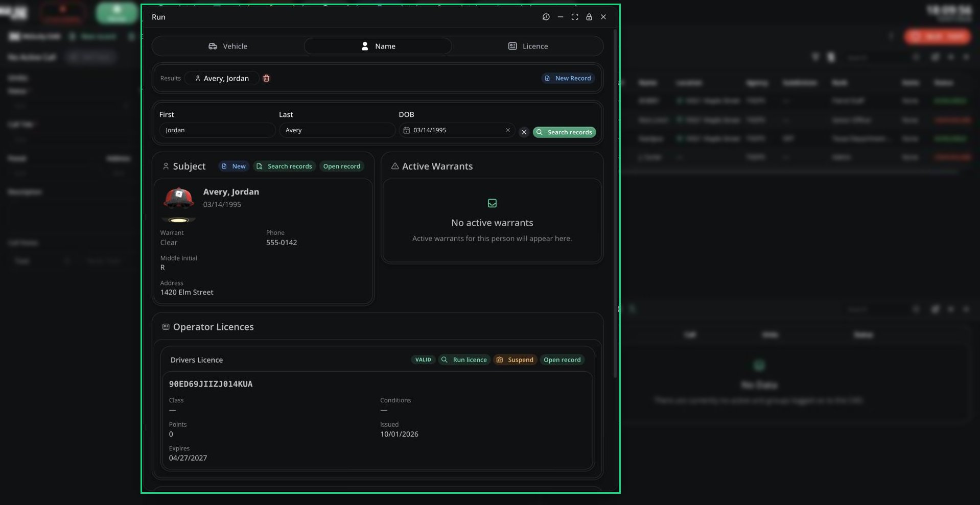This screenshot has height=505, width=980.
Task: Suspend the Drivers Licence
Action: [x=515, y=360]
